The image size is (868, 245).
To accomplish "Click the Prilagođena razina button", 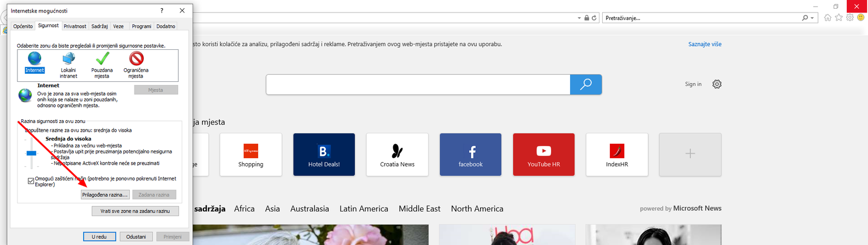I will [x=105, y=195].
